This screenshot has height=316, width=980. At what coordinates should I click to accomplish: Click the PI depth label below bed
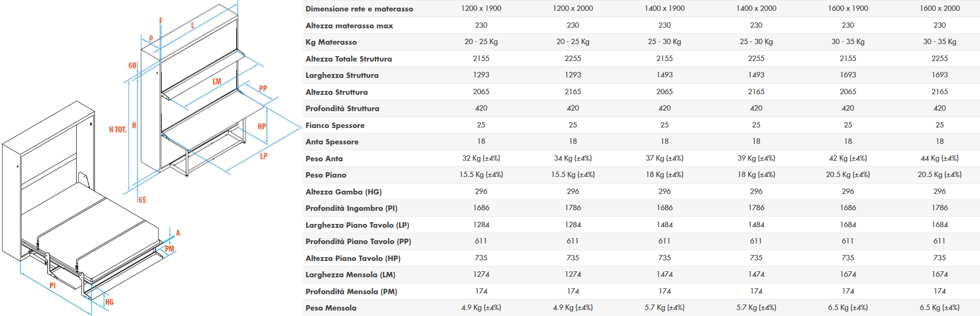click(x=52, y=285)
